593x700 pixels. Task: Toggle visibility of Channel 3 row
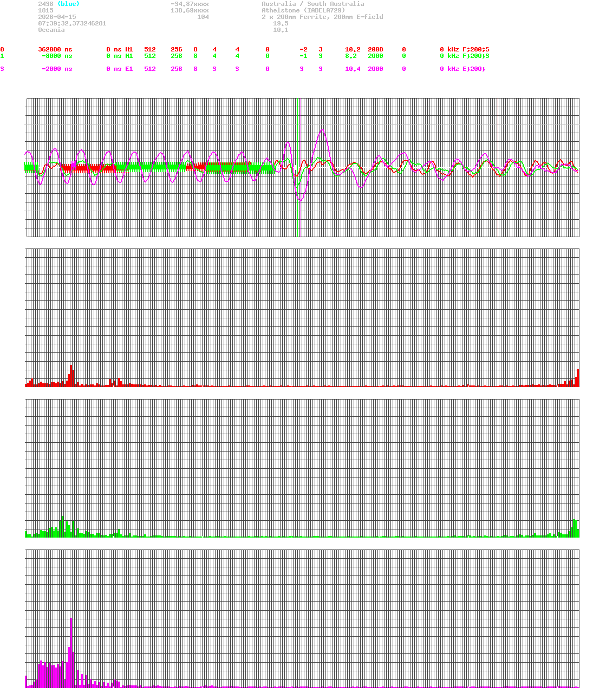(x=2, y=69)
